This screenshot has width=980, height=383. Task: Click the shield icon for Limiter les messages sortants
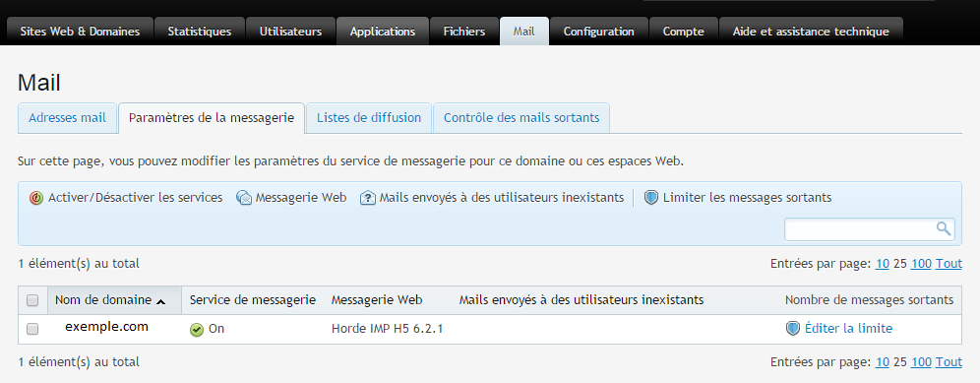tap(651, 198)
